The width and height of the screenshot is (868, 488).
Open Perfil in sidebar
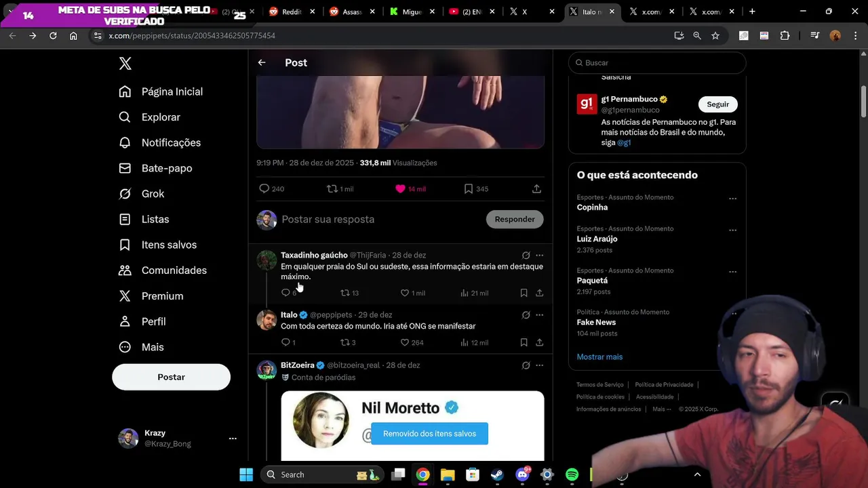click(142, 321)
